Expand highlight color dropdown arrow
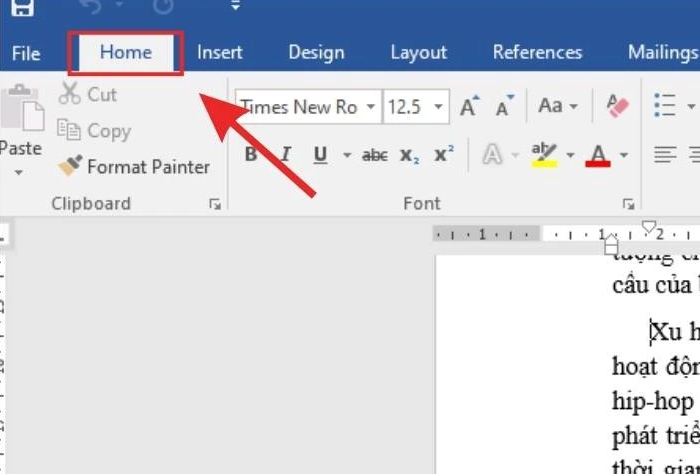 click(x=570, y=155)
